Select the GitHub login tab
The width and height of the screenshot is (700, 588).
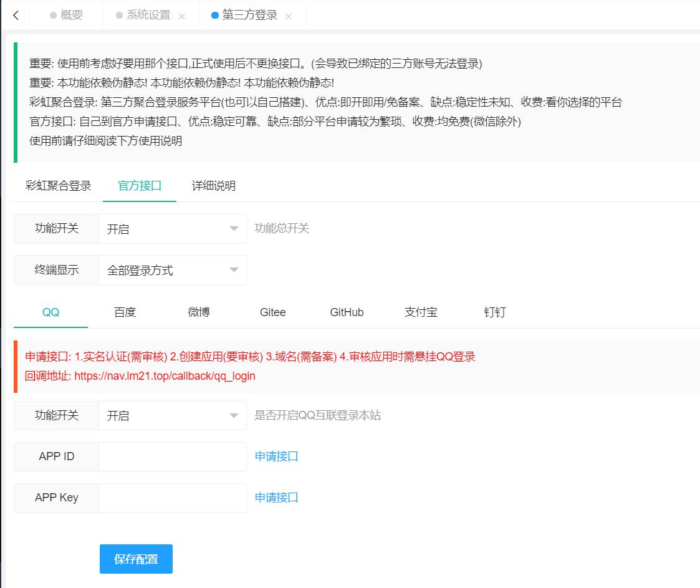(347, 312)
